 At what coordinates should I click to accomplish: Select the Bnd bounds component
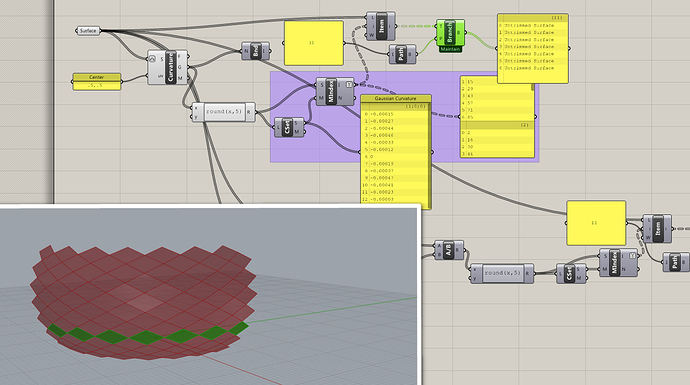click(255, 51)
